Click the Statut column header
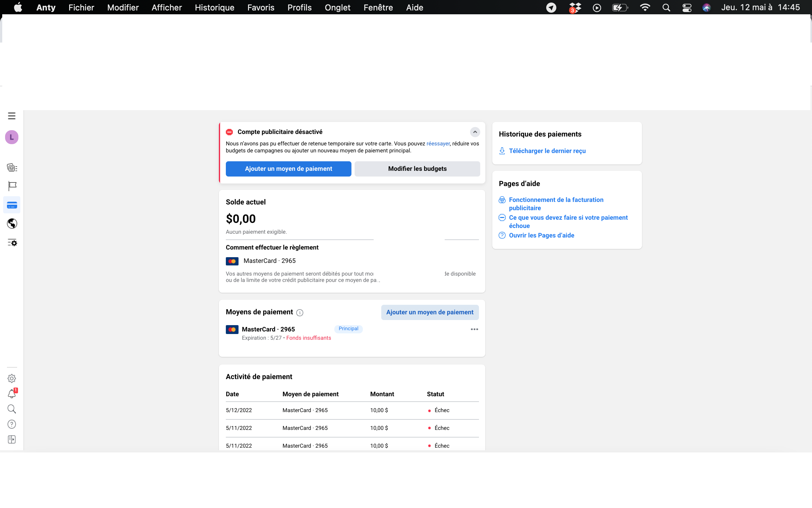 pos(435,394)
